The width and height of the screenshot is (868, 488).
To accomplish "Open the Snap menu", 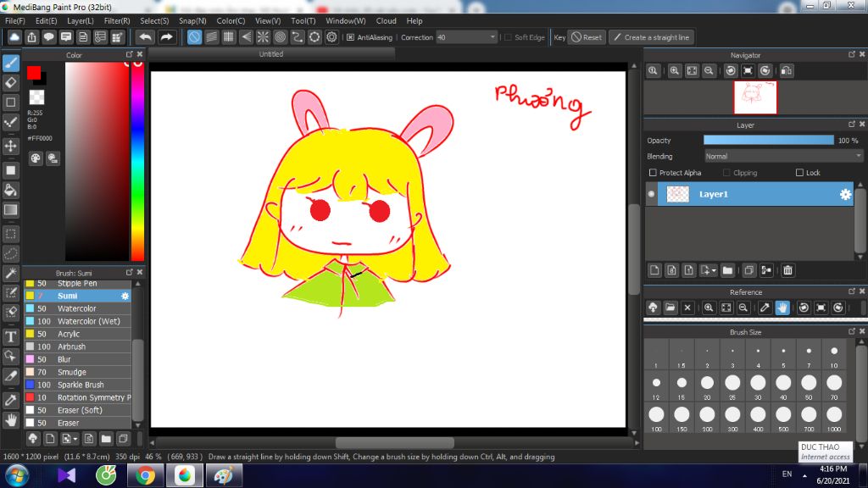I will pyautogui.click(x=192, y=20).
